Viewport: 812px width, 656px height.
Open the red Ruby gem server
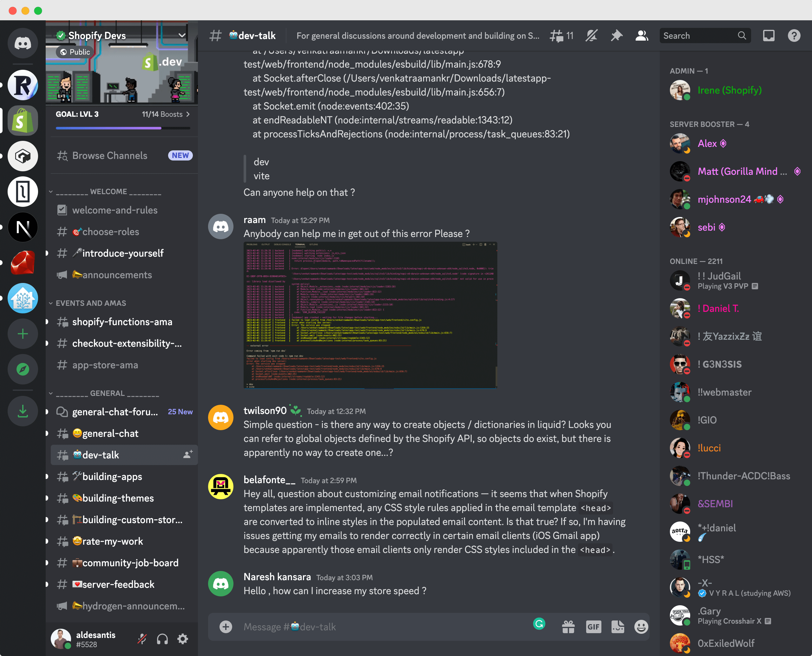23,263
